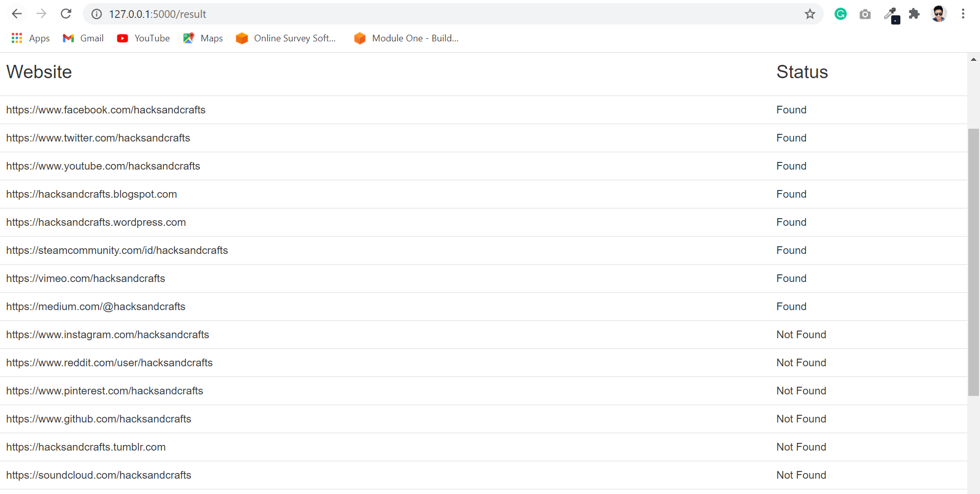This screenshot has width=980, height=494.
Task: Select the hacksandcrafts.tumblr.com URL
Action: pos(86,447)
